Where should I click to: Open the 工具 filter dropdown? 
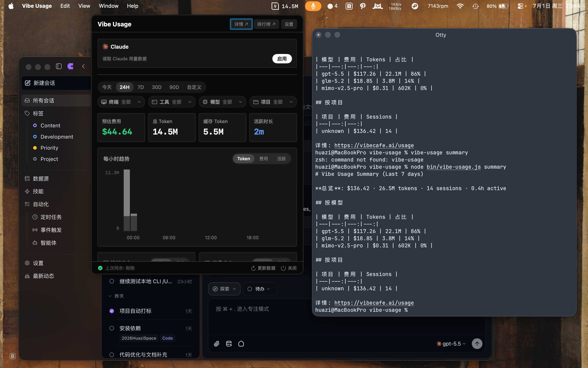[x=171, y=102]
